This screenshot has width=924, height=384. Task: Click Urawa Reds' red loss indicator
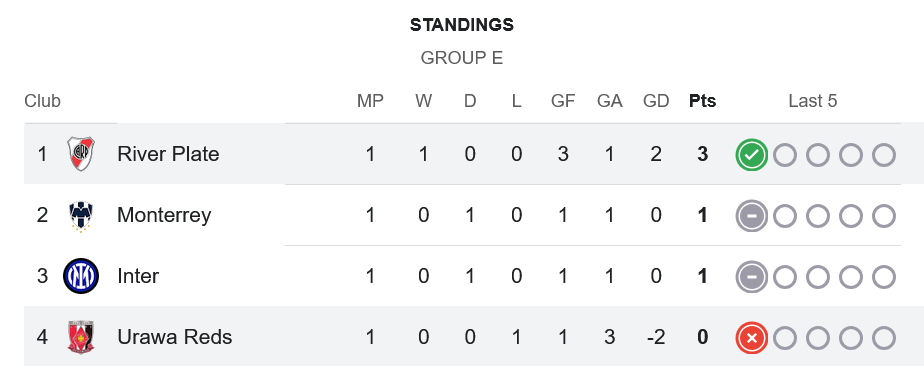tap(751, 338)
